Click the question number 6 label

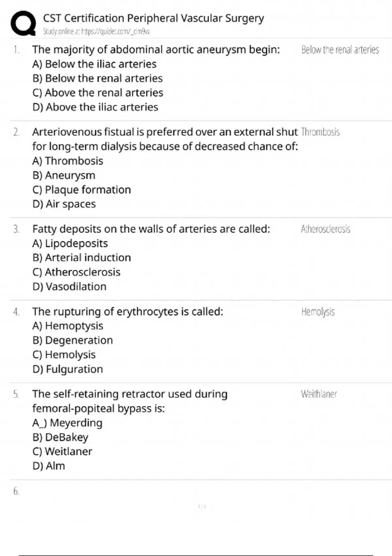point(16,491)
